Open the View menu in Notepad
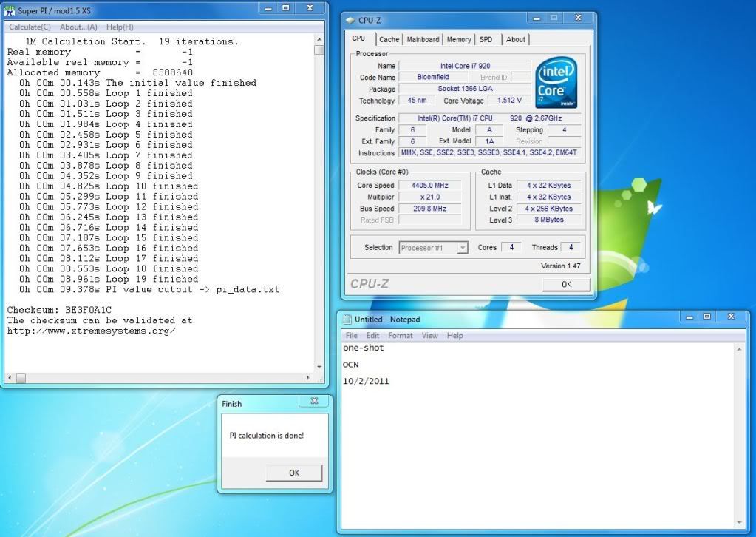 coord(429,335)
